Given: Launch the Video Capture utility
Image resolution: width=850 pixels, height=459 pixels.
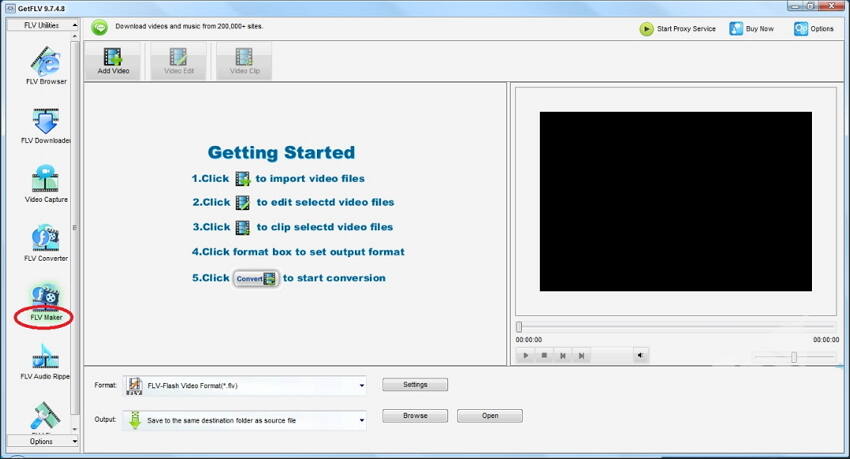Looking at the screenshot, I should pos(46,184).
